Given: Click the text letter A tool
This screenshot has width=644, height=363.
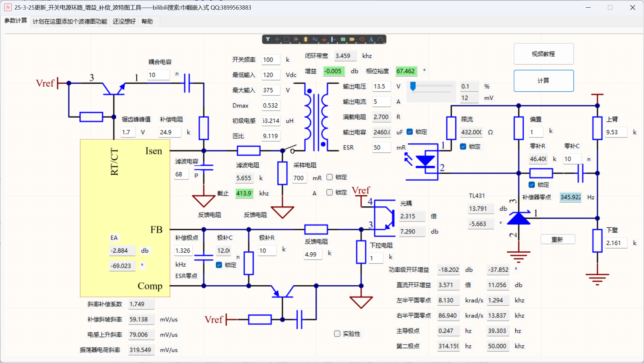Looking at the screenshot, I should (371, 39).
